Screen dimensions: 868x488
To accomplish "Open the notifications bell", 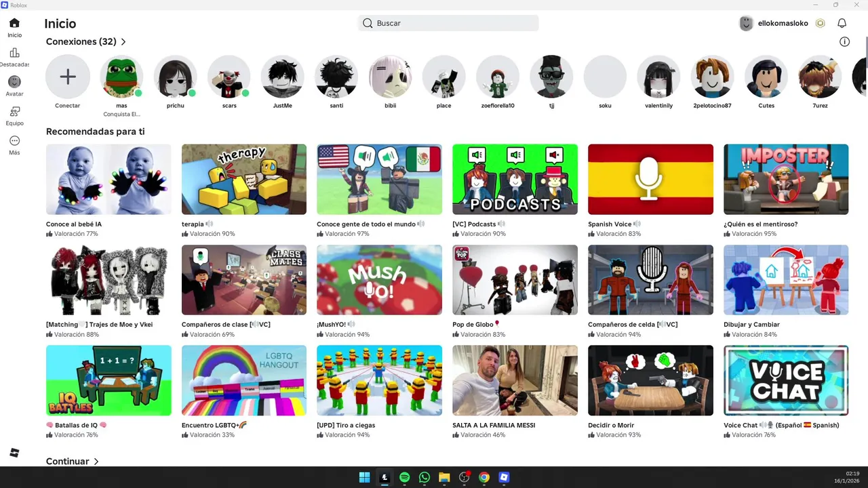I will (x=842, y=23).
